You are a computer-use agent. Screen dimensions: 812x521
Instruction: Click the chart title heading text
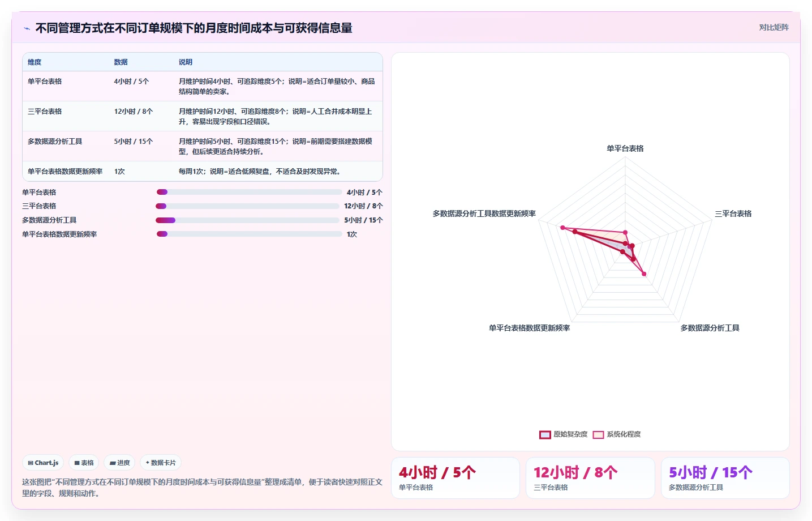point(194,28)
